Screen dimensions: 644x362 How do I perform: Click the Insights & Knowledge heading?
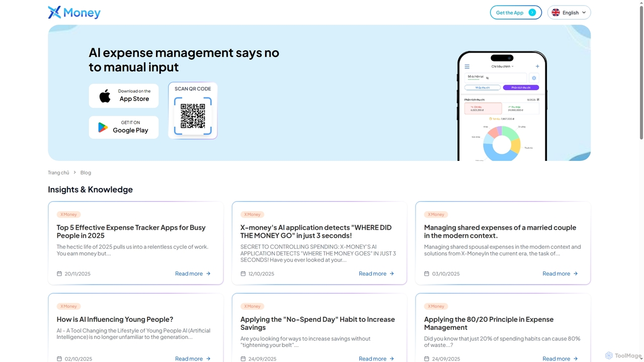[x=91, y=190]
